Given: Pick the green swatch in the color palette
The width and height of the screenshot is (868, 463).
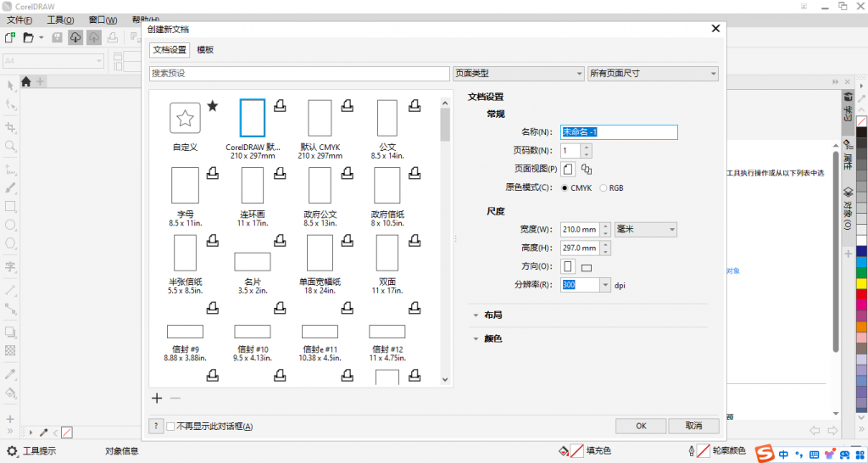Looking at the screenshot, I should pos(861,272).
